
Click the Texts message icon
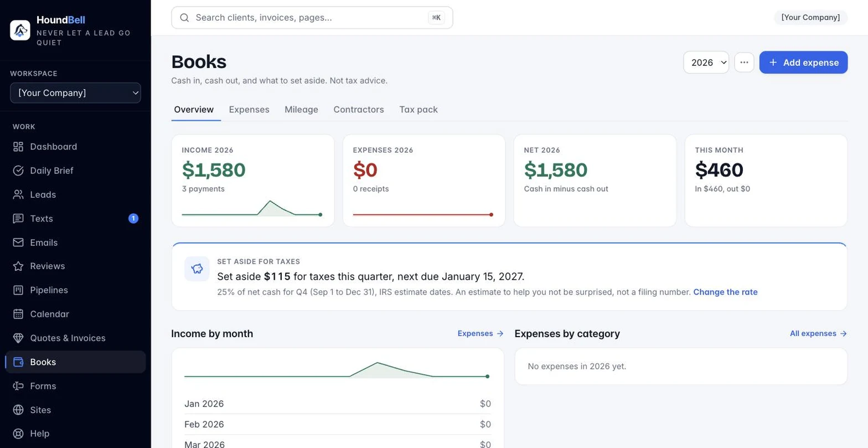click(x=18, y=219)
